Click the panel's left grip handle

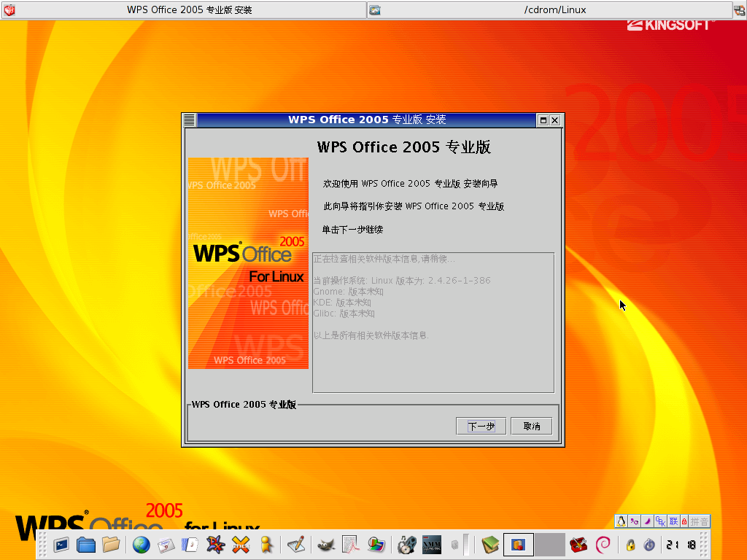42,544
